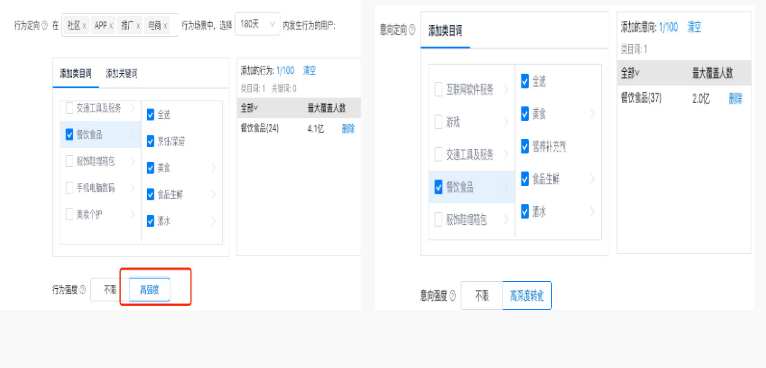Click help icon beside 行为定向 label

[x=44, y=25]
